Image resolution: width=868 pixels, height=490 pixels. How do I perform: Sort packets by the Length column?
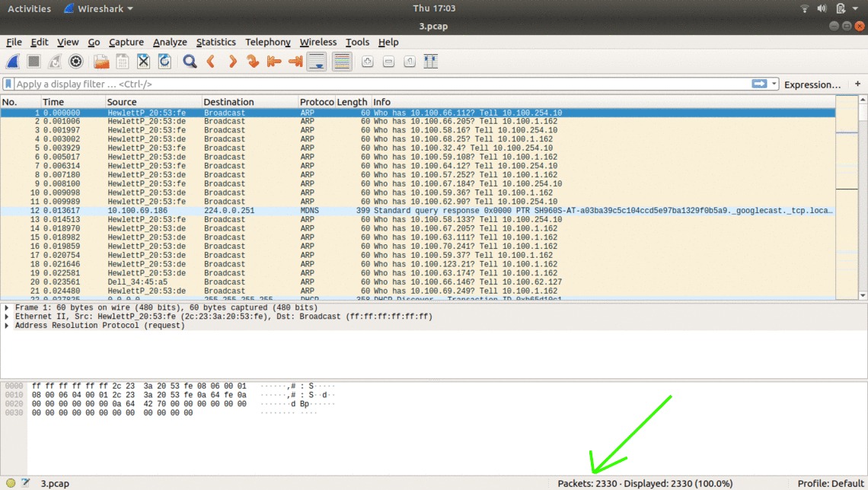[x=353, y=102]
